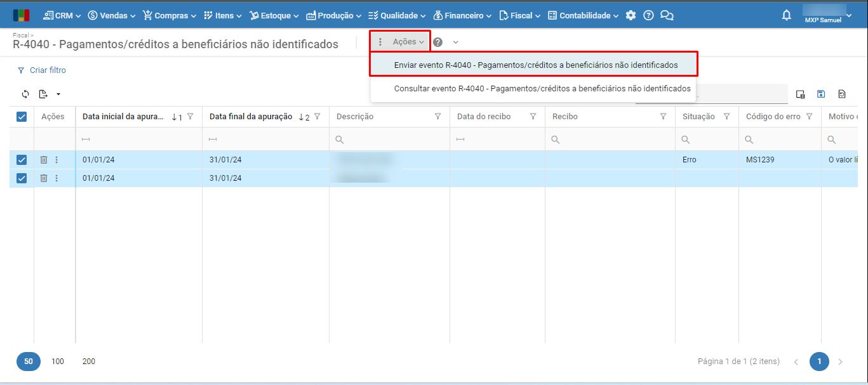Set page size to 100

(x=58, y=362)
